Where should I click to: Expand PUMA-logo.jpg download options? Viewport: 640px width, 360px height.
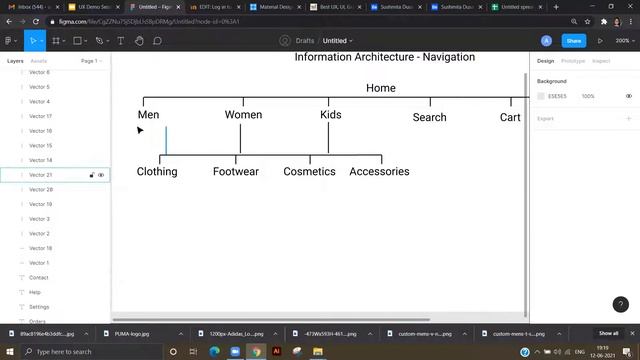tap(180, 334)
